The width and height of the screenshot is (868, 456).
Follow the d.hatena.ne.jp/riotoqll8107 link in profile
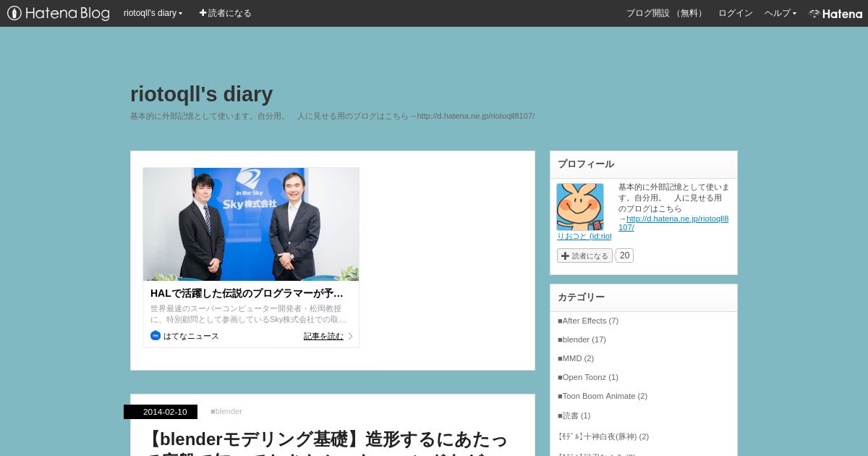click(673, 223)
